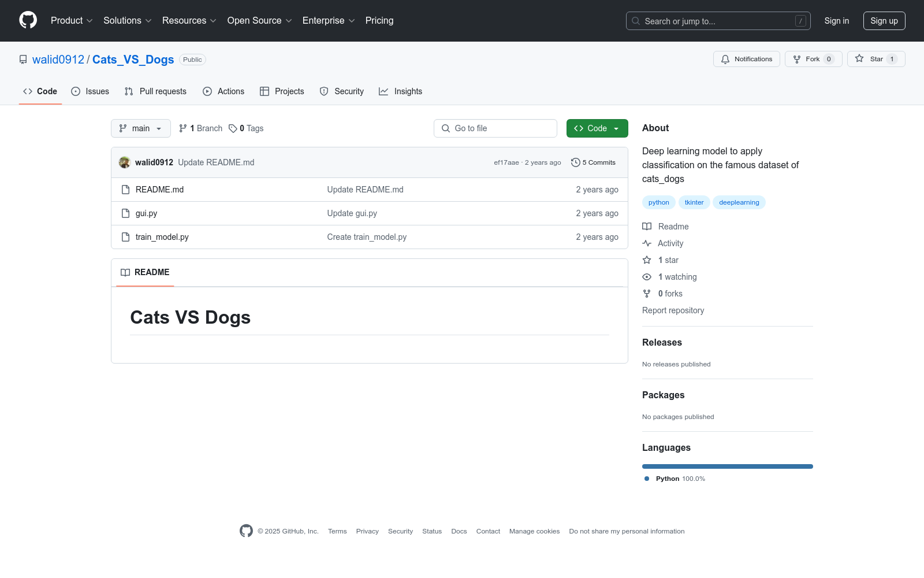Switch to the Actions tab
The width and height of the screenshot is (924, 578).
pos(223,91)
